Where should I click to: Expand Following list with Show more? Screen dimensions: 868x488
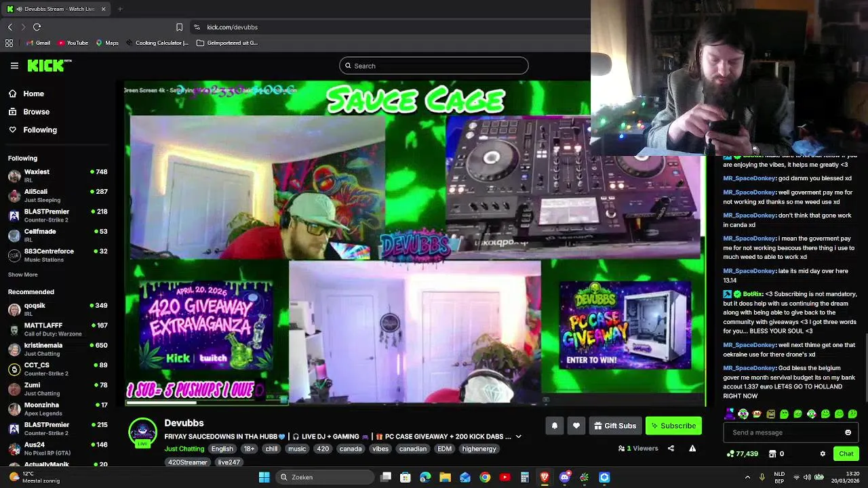click(x=22, y=274)
